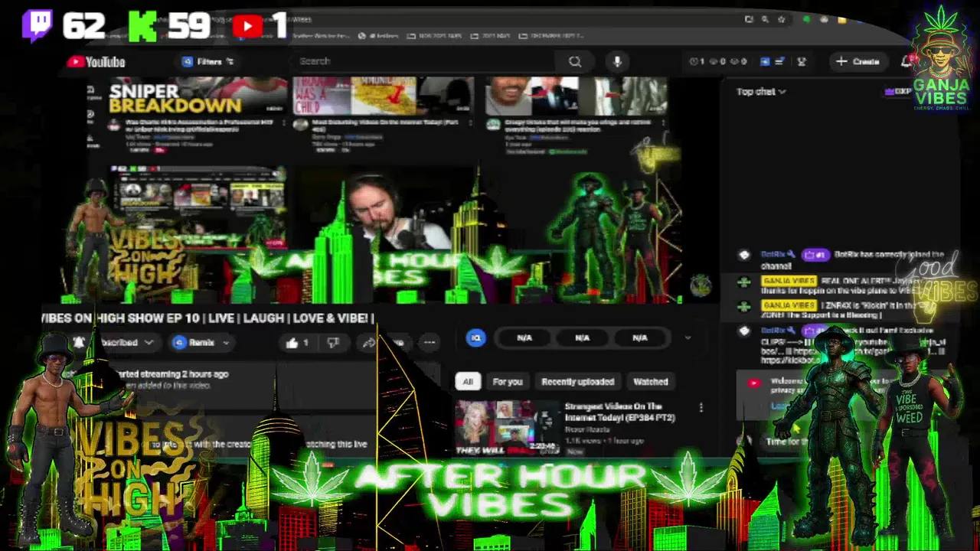
Task: Start voice search with microphone icon
Action: 617,61
